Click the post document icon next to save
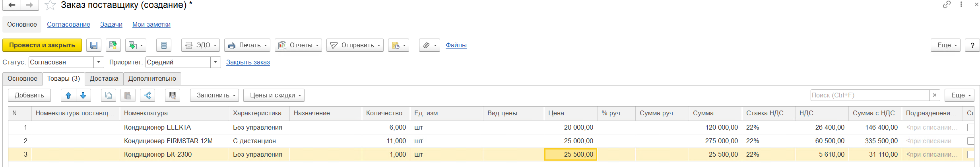The width and height of the screenshot is (980, 167). [113, 45]
